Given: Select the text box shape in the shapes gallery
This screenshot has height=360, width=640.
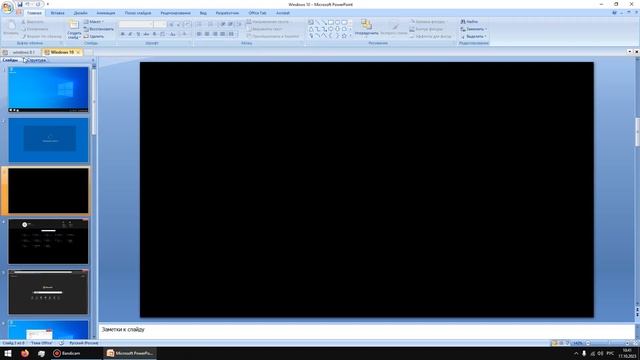Looking at the screenshot, I should 311,22.
